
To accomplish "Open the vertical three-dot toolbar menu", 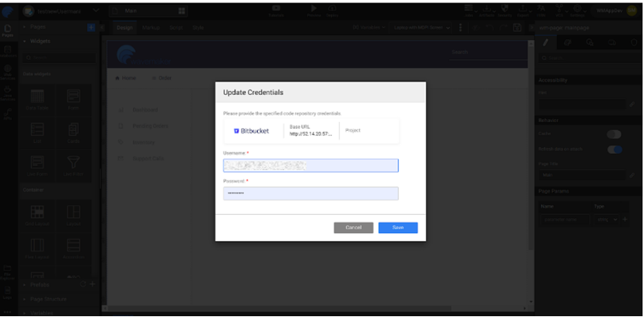I will coord(460,27).
